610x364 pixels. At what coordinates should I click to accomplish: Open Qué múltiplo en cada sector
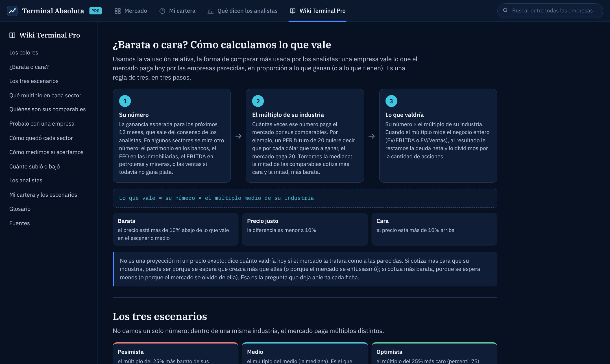click(x=45, y=95)
